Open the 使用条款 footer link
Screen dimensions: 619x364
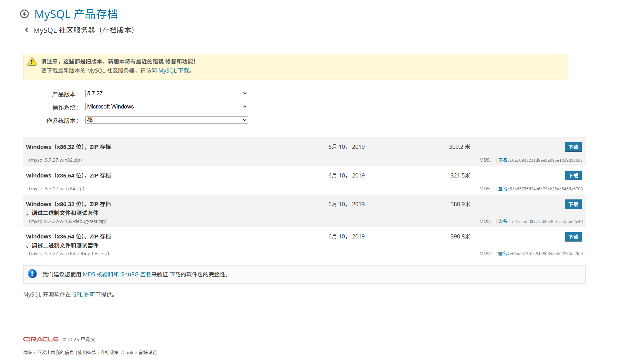[x=87, y=353]
